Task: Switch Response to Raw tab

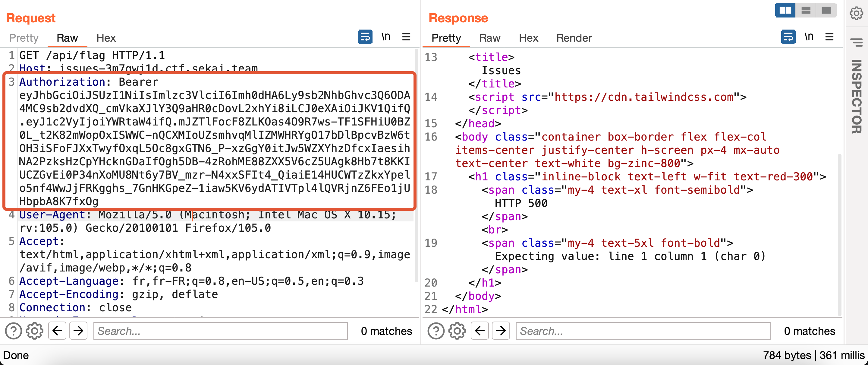Action: tap(489, 38)
